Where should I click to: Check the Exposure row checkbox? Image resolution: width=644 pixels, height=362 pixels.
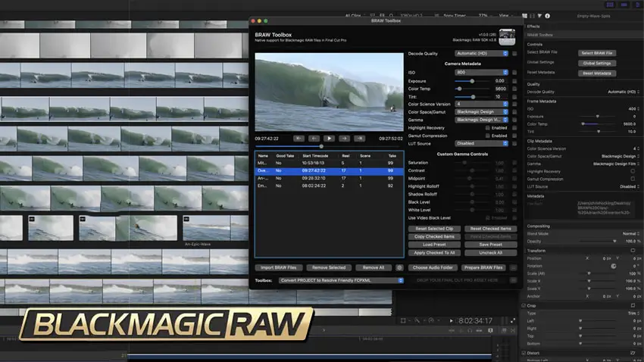(x=514, y=81)
